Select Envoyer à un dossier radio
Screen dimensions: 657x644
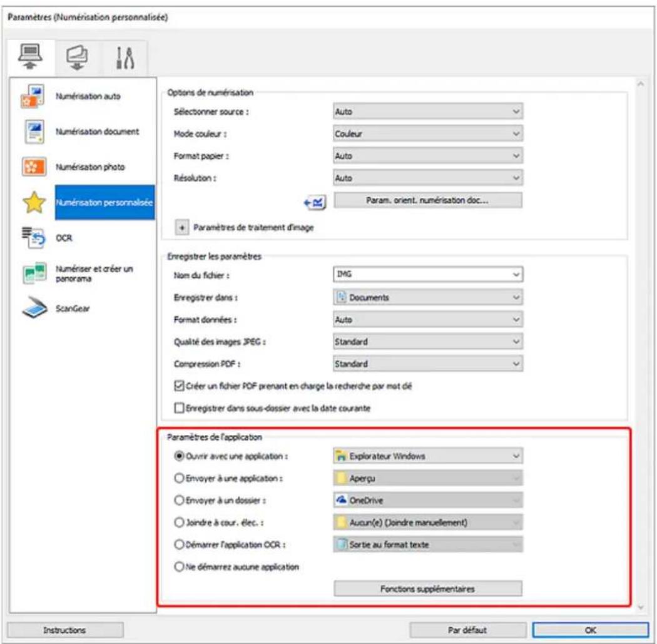(179, 500)
